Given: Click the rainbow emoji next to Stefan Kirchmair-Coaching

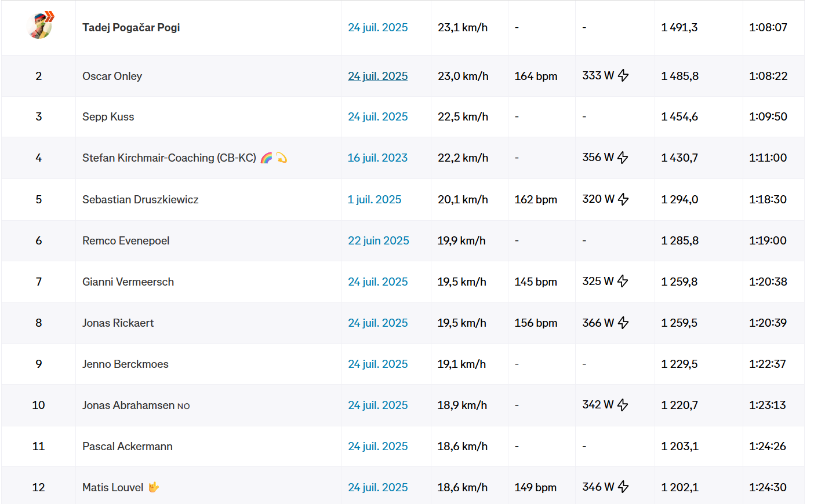Looking at the screenshot, I should (267, 158).
